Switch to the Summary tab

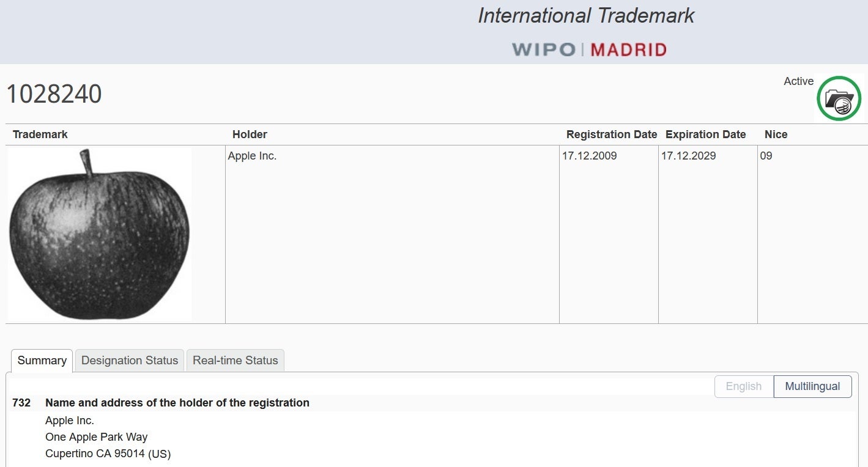point(42,361)
